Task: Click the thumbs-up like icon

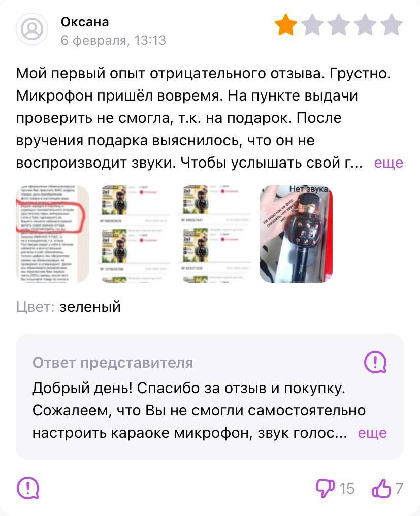Action: pos(381,488)
